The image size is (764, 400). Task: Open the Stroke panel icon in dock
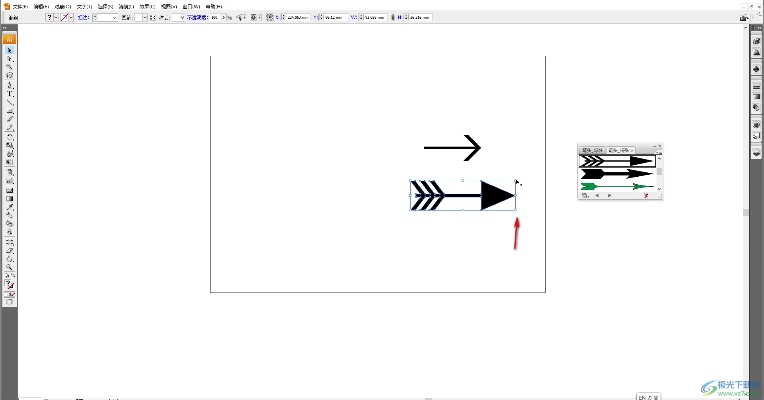(x=756, y=87)
